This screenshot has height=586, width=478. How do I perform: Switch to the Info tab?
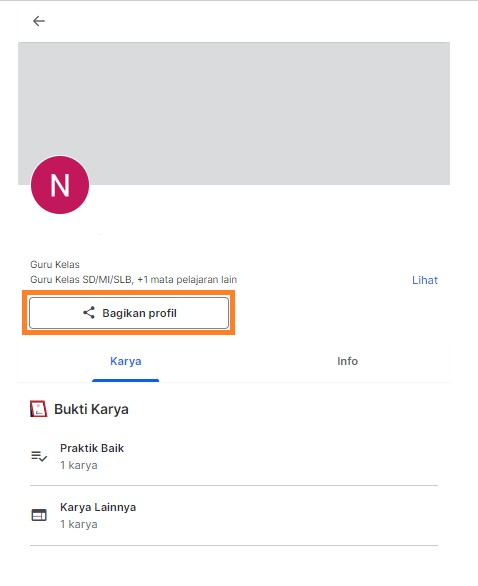(x=347, y=361)
